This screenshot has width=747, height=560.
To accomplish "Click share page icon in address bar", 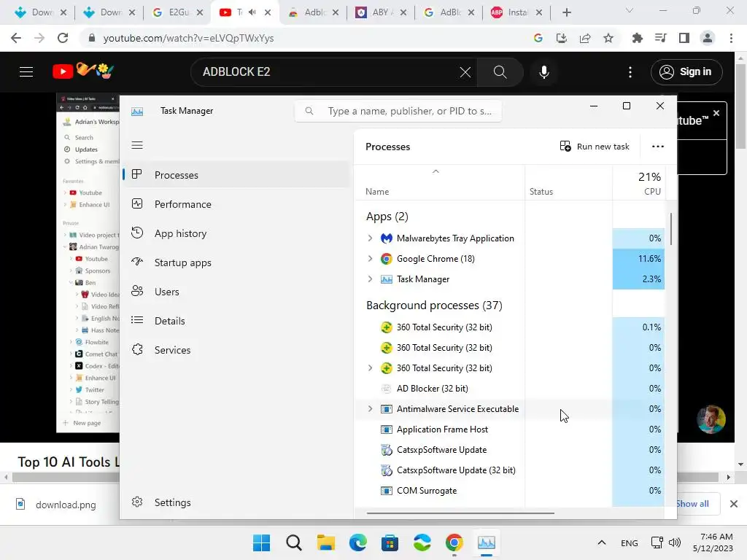I will (585, 38).
